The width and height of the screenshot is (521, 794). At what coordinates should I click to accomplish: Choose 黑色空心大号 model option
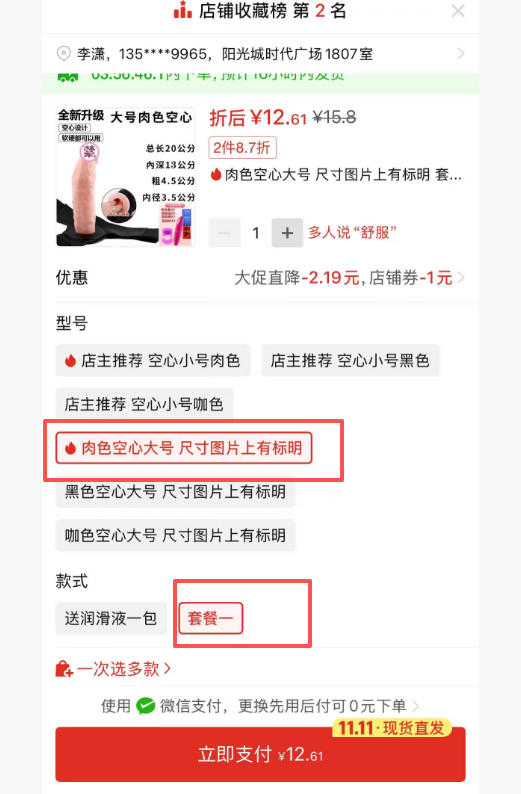[x=175, y=492]
